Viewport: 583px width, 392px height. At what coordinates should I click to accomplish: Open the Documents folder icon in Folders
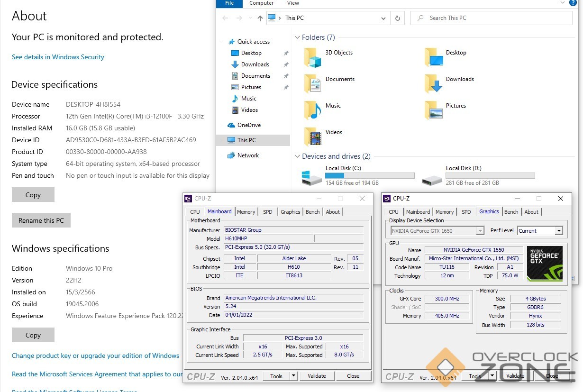313,83
